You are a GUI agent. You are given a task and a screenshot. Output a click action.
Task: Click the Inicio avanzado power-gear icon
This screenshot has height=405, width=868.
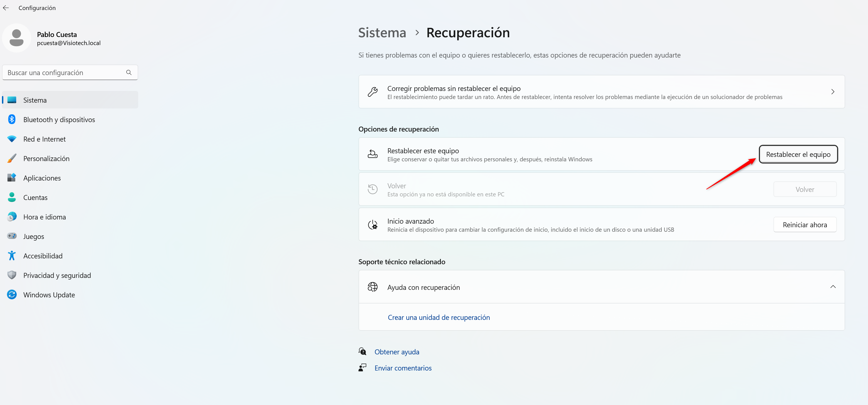click(372, 224)
